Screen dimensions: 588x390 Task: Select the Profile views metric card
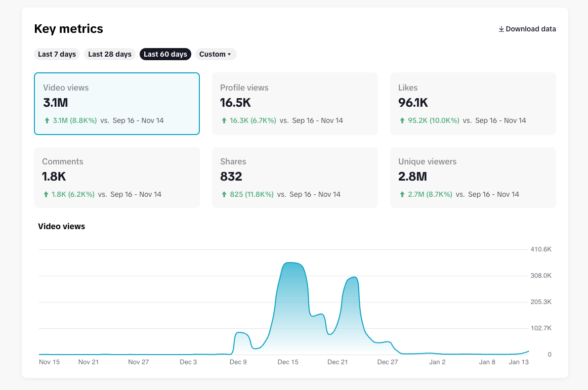coord(295,104)
